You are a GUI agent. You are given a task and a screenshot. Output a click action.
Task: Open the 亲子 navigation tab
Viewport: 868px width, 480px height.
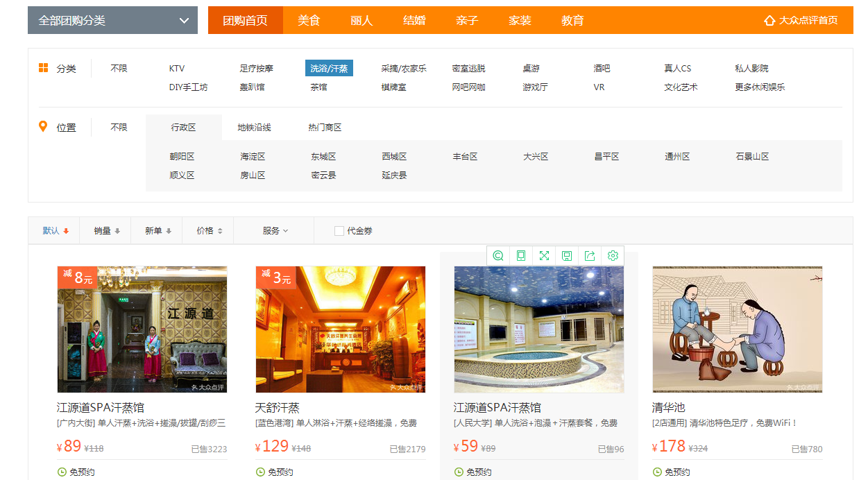click(467, 20)
